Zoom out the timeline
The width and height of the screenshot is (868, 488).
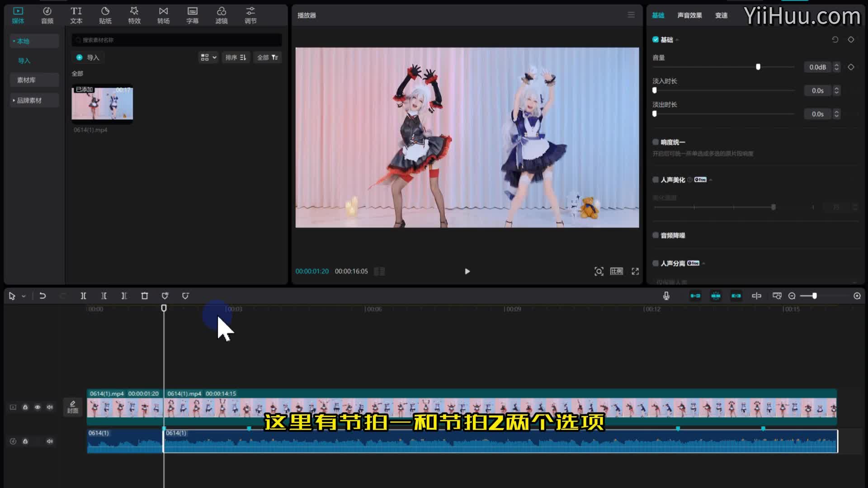(792, 296)
